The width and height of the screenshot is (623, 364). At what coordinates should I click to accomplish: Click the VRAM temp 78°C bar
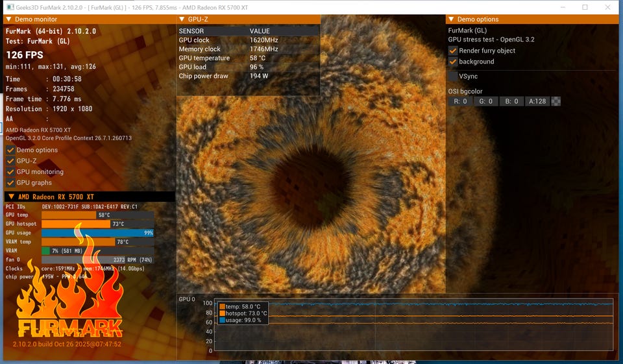(x=98, y=242)
